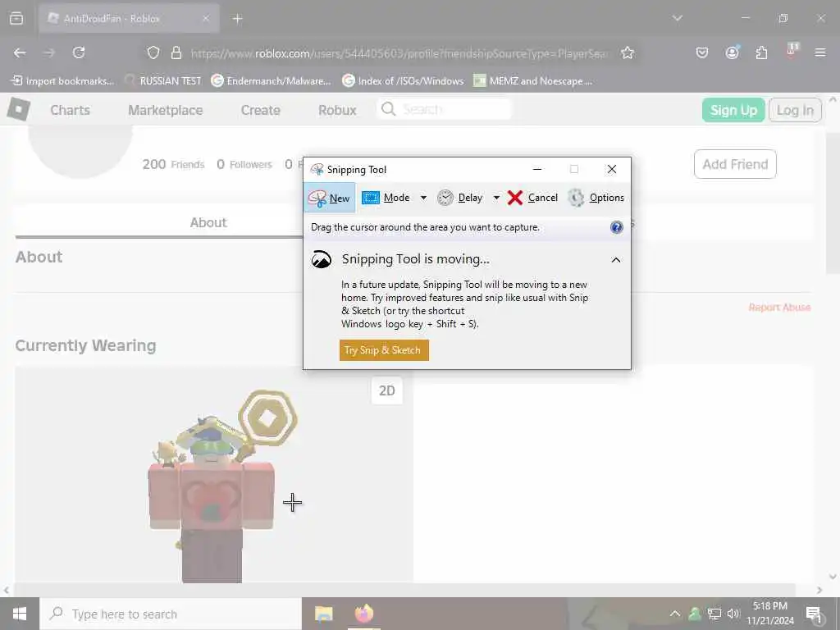
Task: Show hidden system tray icons
Action: pos(675,614)
